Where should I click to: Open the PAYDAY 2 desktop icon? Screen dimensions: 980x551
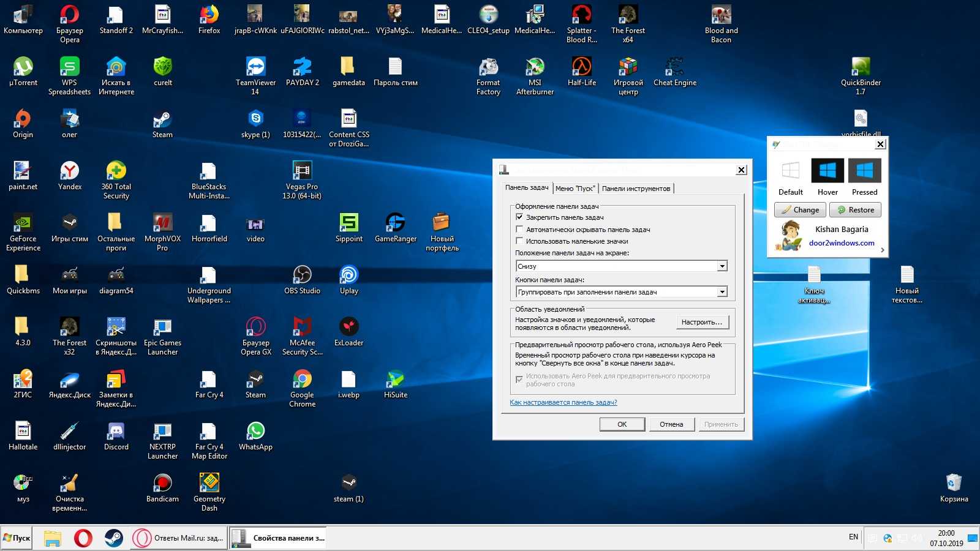[302, 72]
